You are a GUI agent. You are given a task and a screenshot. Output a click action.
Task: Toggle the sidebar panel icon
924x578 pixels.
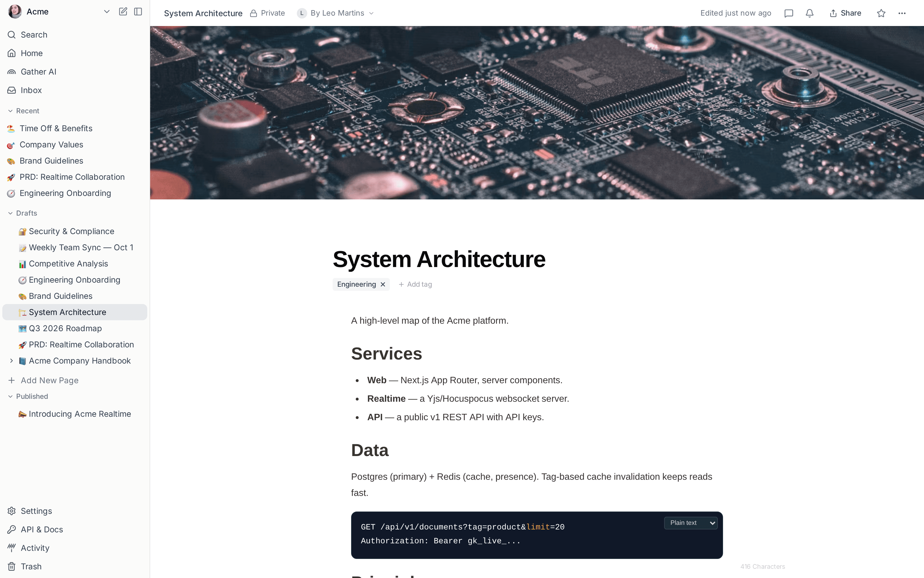(x=138, y=12)
